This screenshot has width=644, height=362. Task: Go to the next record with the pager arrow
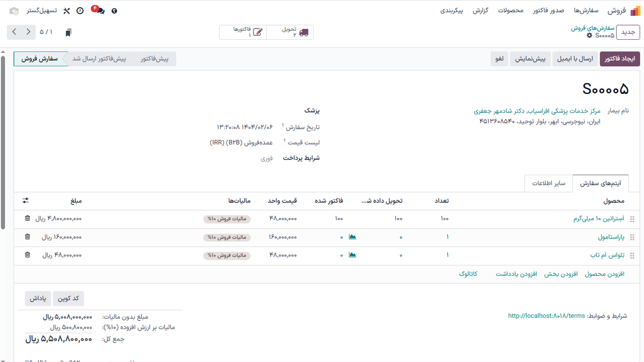15,32
